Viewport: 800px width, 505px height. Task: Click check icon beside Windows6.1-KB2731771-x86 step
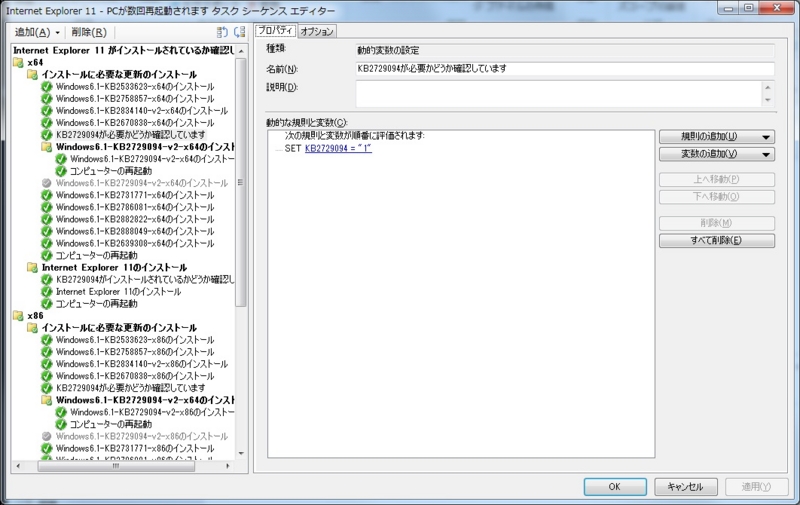[x=47, y=448]
